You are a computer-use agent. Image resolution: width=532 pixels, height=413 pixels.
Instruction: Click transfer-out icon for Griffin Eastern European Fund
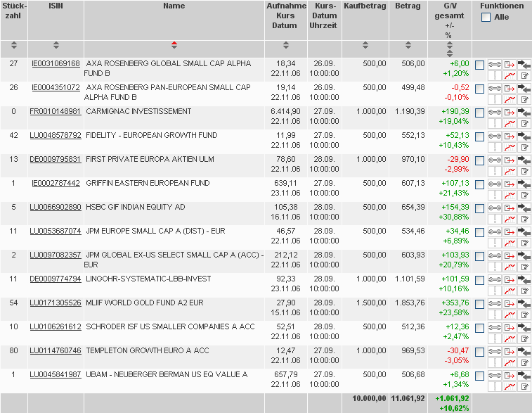pos(510,184)
